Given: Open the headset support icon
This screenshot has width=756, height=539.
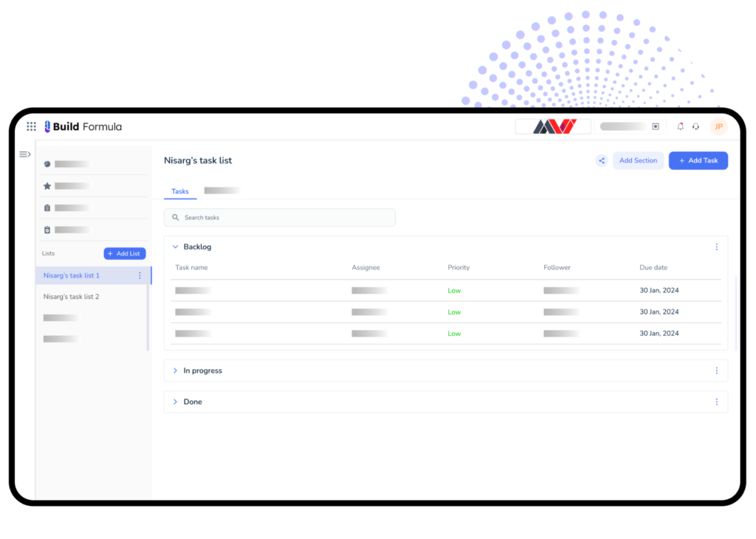Looking at the screenshot, I should 696,126.
